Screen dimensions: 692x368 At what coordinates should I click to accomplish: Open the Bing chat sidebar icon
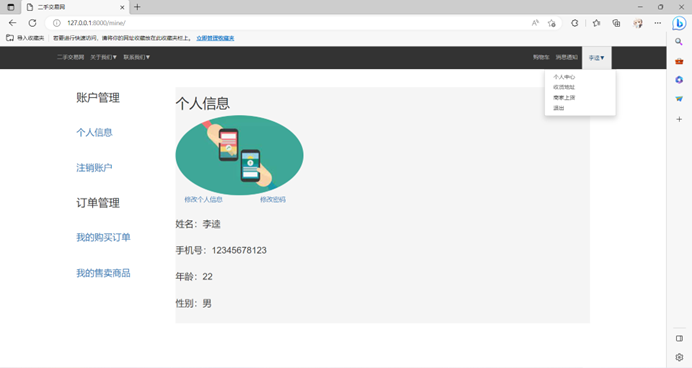click(679, 23)
